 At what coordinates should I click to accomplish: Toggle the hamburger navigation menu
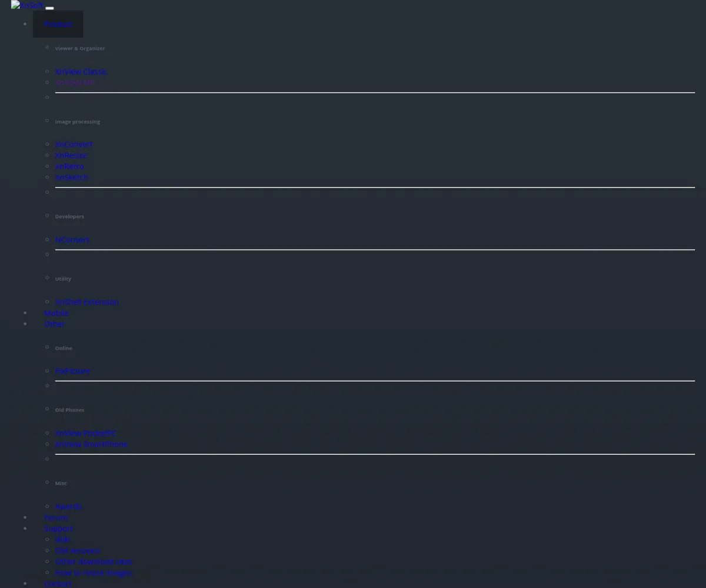pyautogui.click(x=49, y=8)
